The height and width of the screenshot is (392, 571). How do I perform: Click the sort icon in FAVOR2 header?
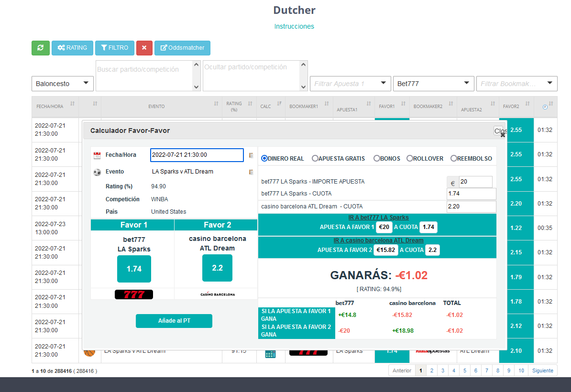pyautogui.click(x=527, y=104)
